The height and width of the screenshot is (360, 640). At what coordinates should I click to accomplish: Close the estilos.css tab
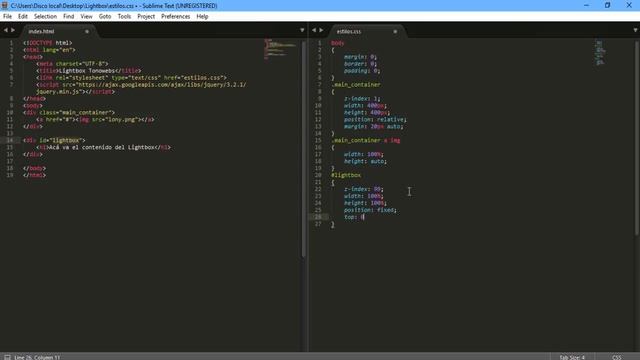pos(395,31)
